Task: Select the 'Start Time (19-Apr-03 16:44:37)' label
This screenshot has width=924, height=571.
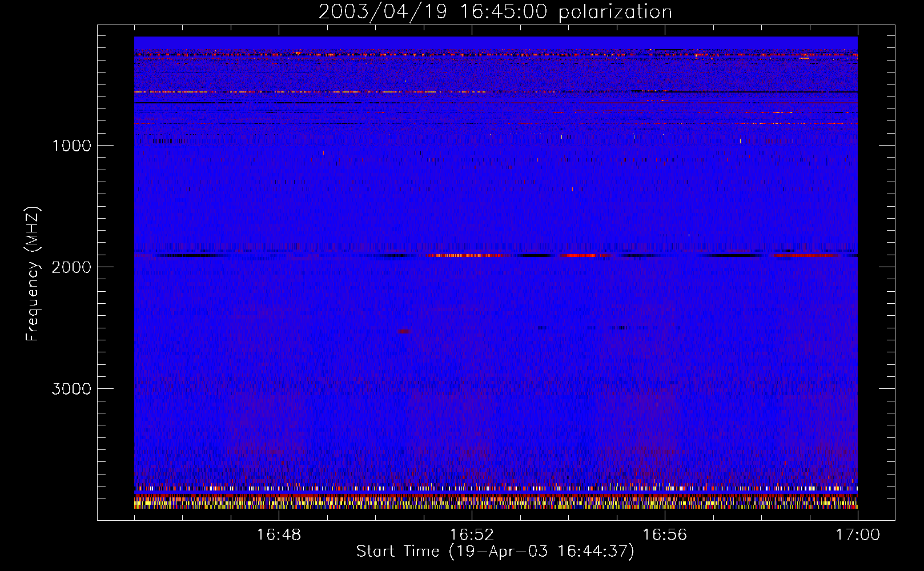Action: pyautogui.click(x=495, y=552)
